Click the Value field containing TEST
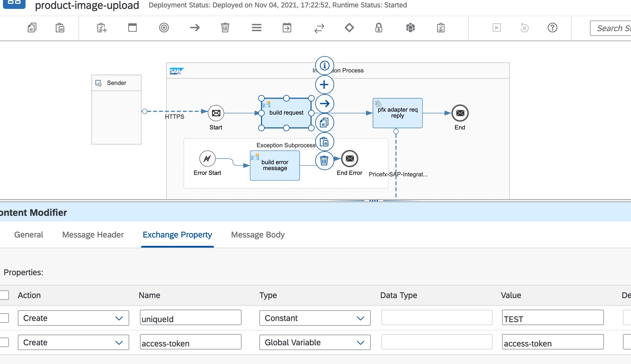The image size is (631, 364). [x=553, y=318]
